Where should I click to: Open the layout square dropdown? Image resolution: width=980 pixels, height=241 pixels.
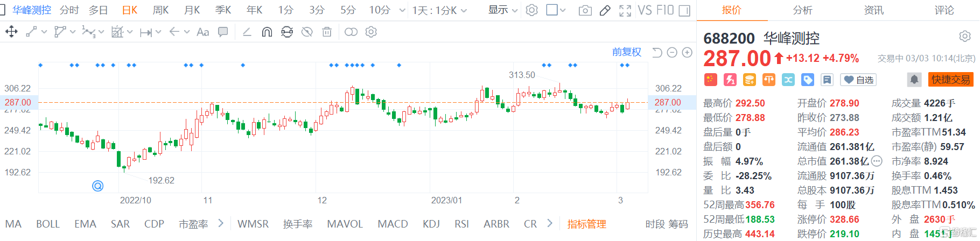coord(556,10)
